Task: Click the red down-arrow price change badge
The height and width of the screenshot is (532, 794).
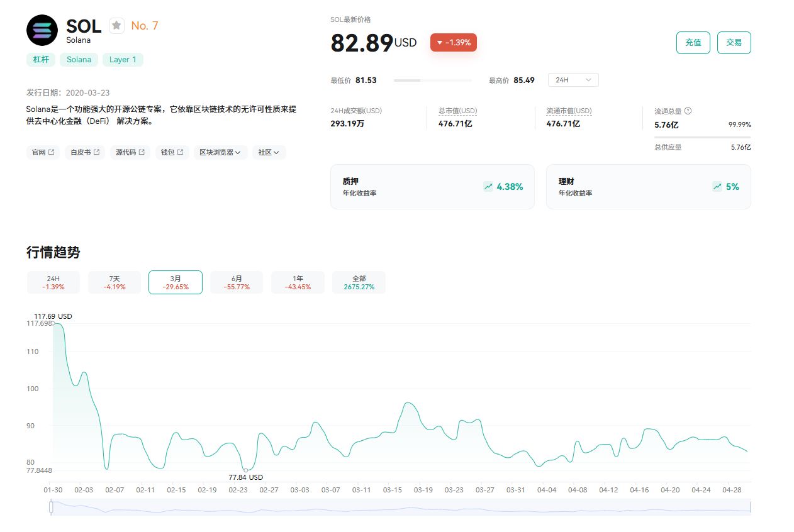Action: pyautogui.click(x=454, y=42)
